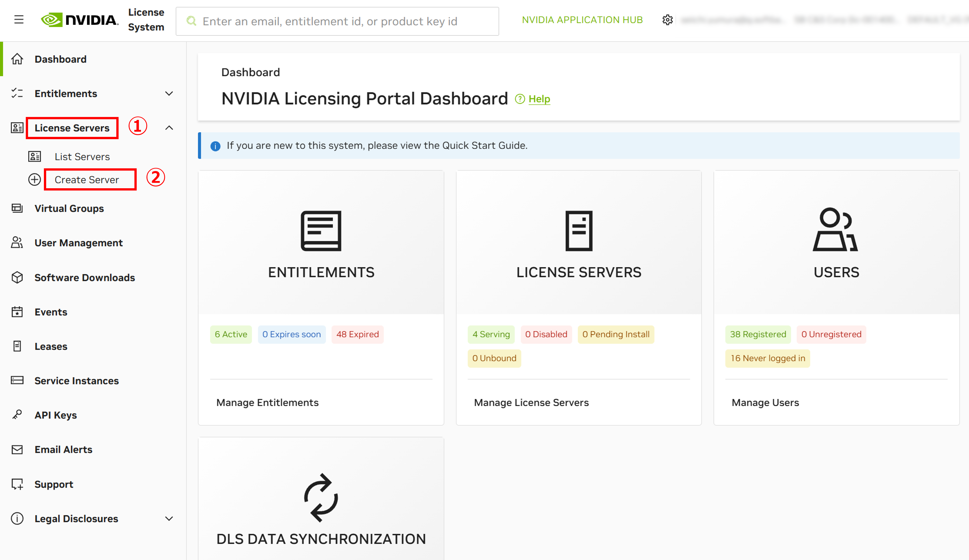Click the NVIDIA logo
Screen dimensions: 969x560
(x=80, y=20)
